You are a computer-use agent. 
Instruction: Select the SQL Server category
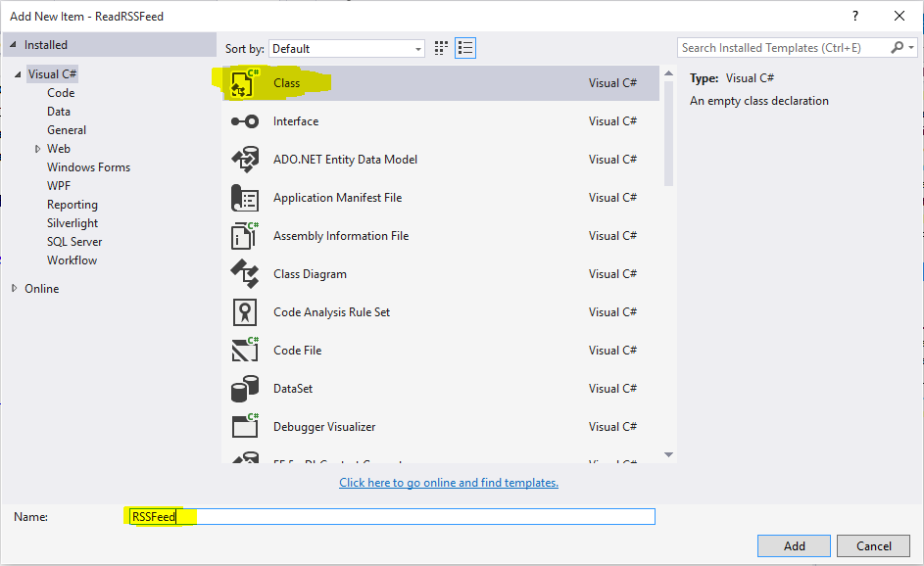click(x=74, y=242)
